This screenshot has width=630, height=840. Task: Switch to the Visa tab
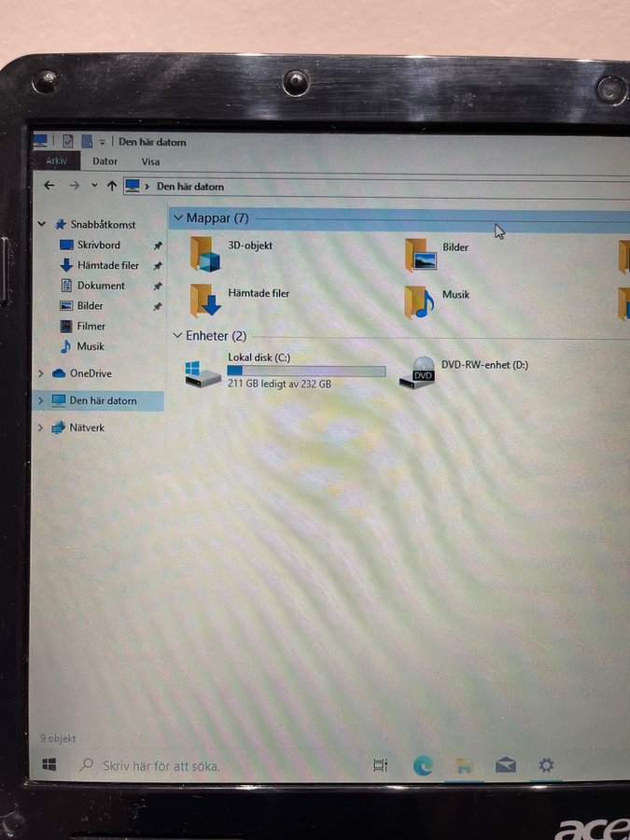(x=150, y=161)
